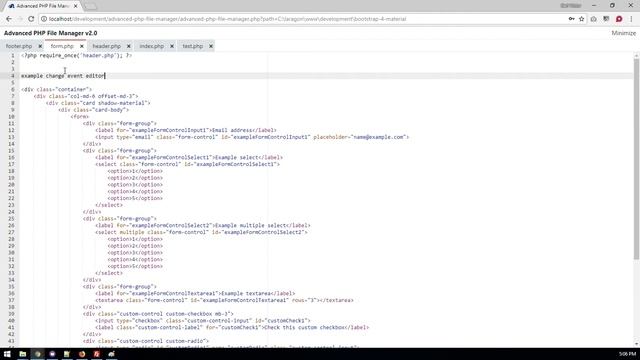
Task: Open the saved password key icon
Action: tap(571, 19)
